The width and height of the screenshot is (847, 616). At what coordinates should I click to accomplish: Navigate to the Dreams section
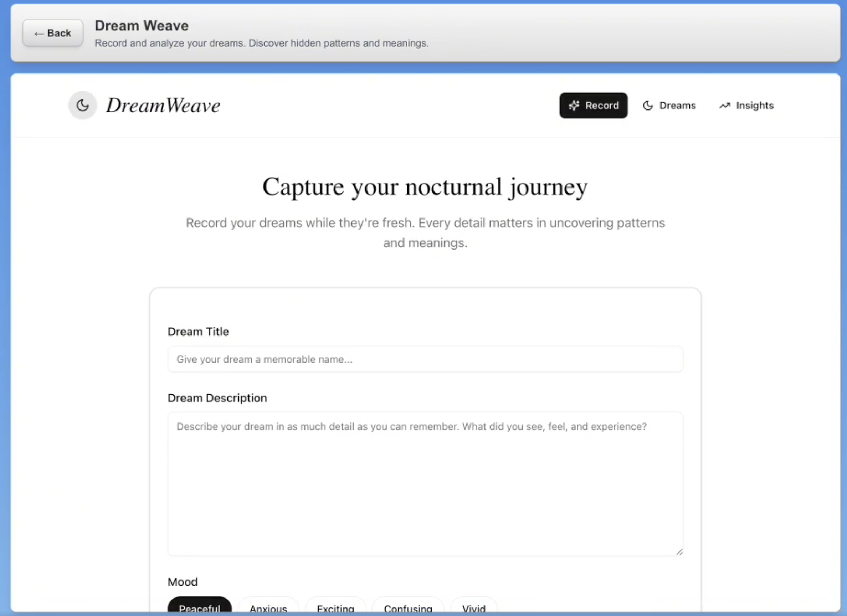pos(669,106)
